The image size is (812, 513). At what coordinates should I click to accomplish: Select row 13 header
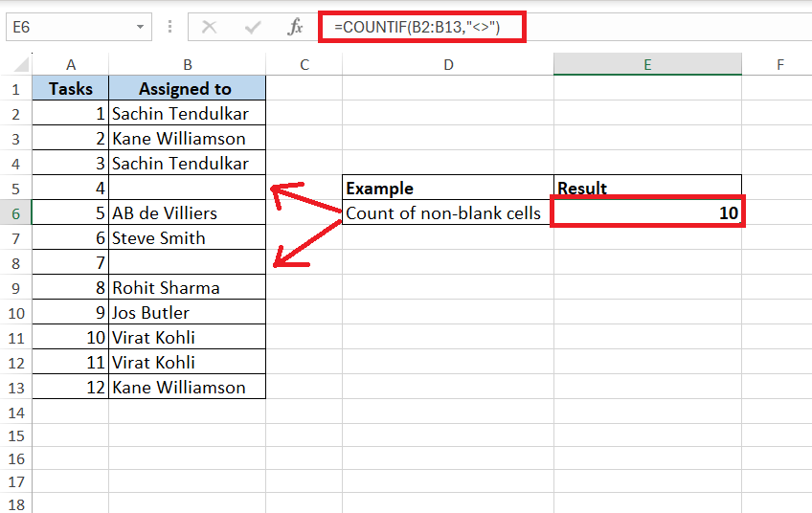click(x=16, y=388)
